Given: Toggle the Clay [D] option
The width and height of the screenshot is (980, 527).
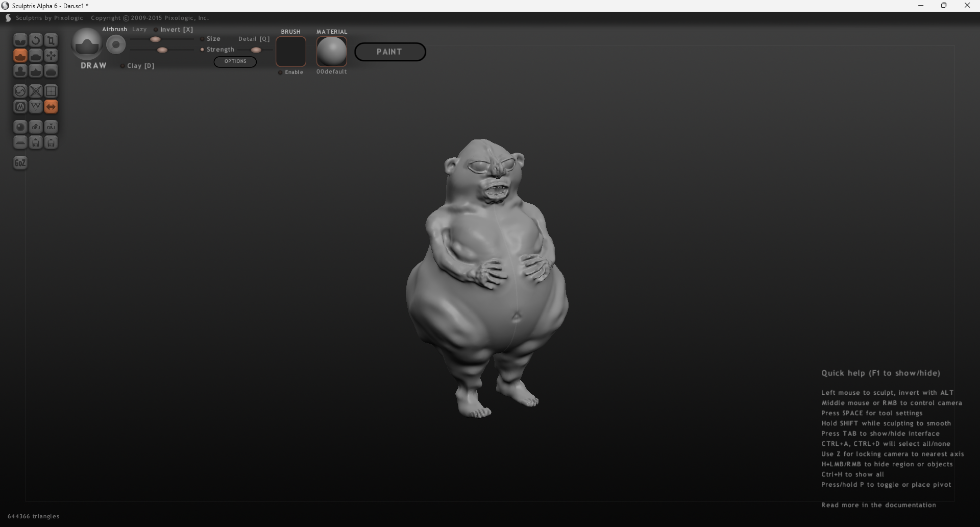Looking at the screenshot, I should [138, 66].
